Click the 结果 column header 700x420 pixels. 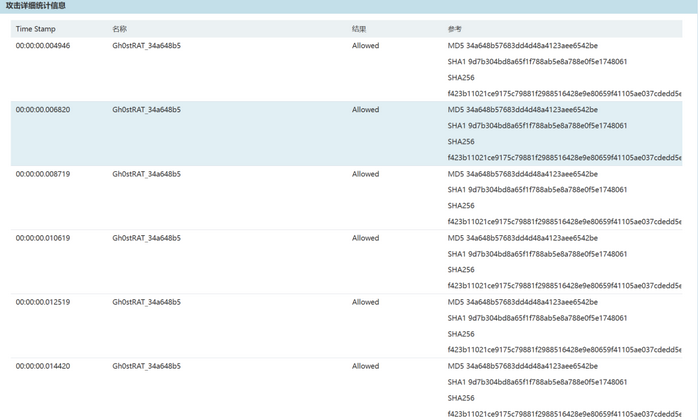pyautogui.click(x=359, y=29)
